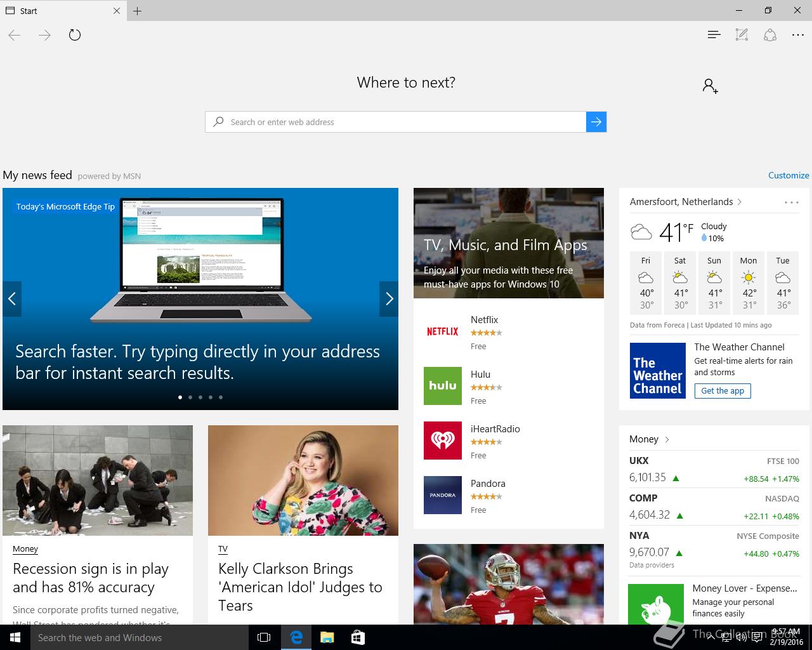Click the Pandora app logo
This screenshot has height=650, width=812.
click(x=443, y=495)
